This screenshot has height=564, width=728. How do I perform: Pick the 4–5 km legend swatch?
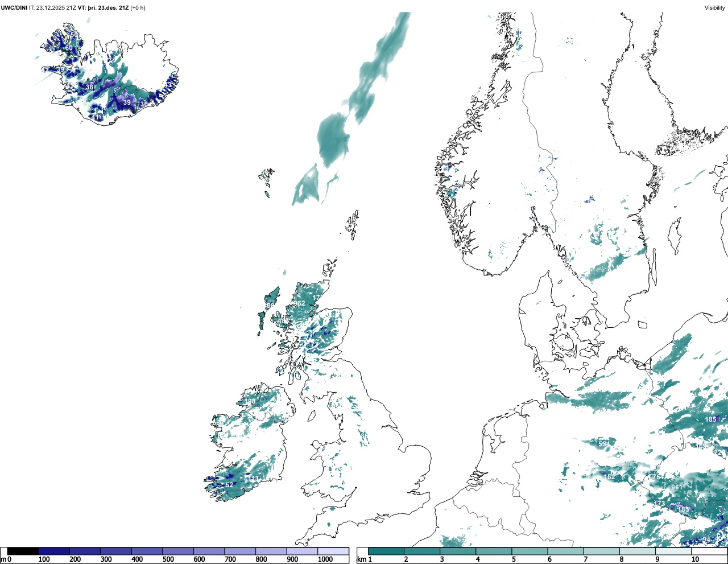pyautogui.click(x=494, y=551)
